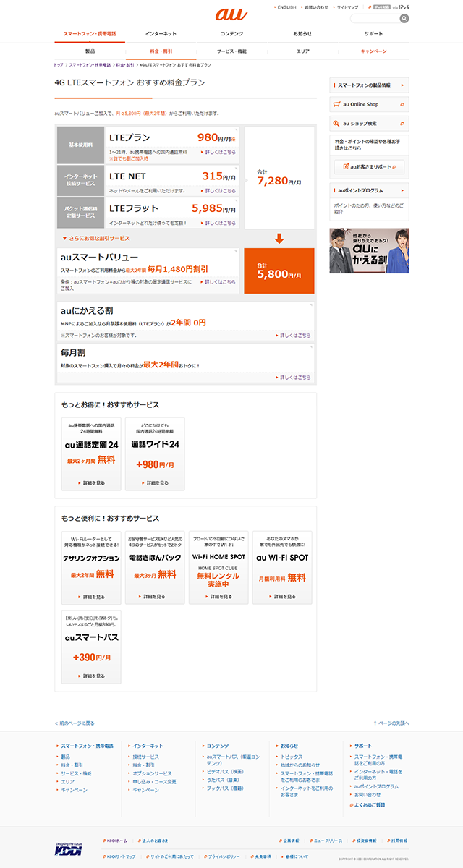The height and width of the screenshot is (868, 463).
Task: Open サイトマップ link in header
Action: tap(347, 7)
